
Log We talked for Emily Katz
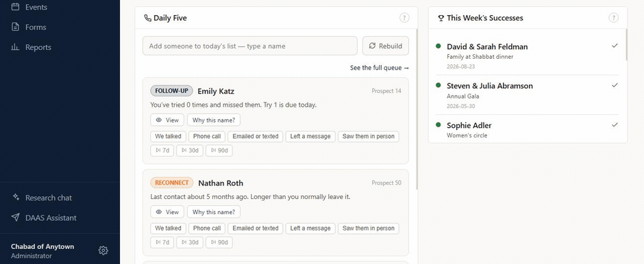168,137
